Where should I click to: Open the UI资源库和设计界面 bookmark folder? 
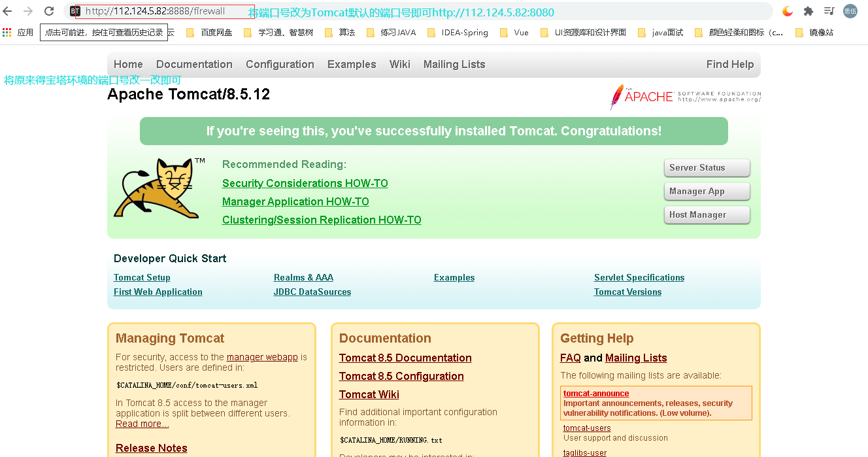tap(583, 32)
